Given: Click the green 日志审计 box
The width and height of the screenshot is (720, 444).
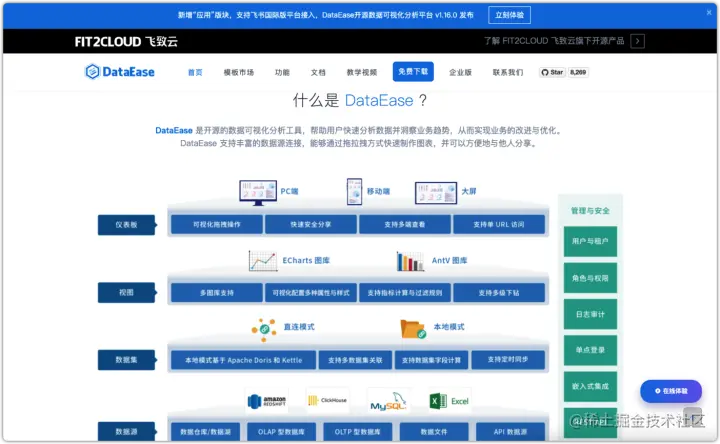Looking at the screenshot, I should [x=590, y=314].
